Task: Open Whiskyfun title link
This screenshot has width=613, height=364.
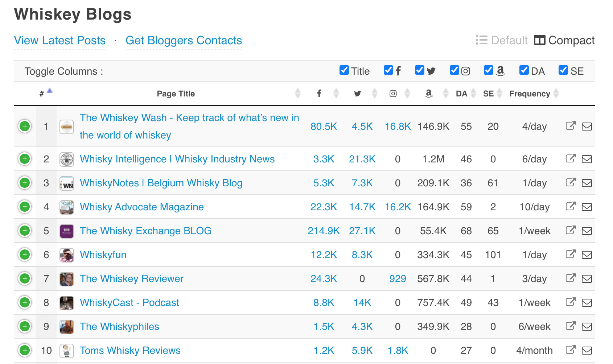Action: (x=103, y=255)
